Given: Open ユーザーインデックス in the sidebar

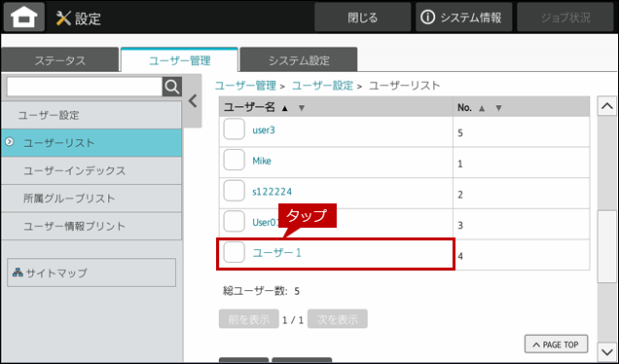Looking at the screenshot, I should coord(91,170).
